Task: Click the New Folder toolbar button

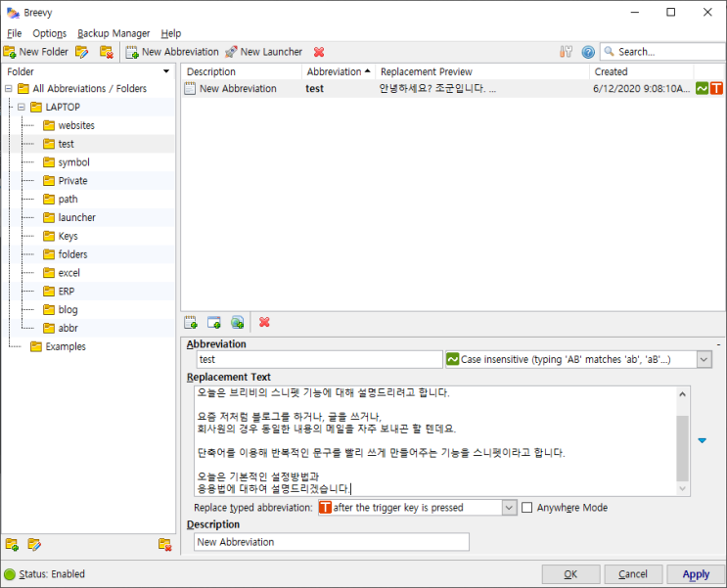Action: tap(35, 52)
